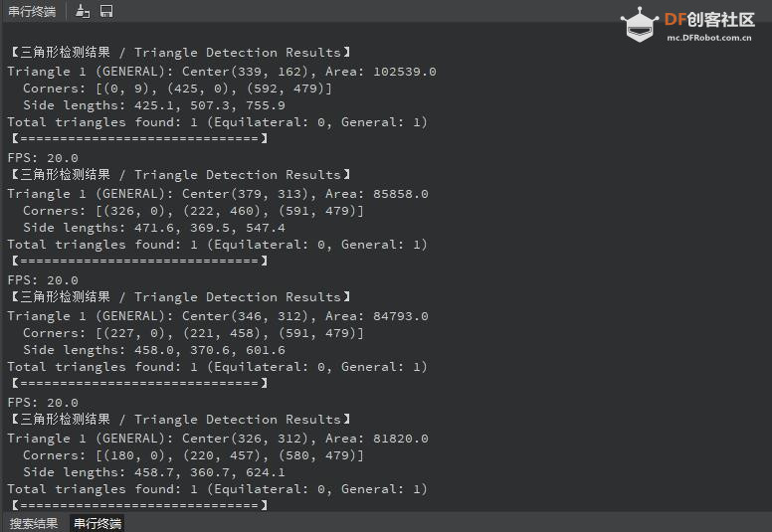Image resolution: width=772 pixels, height=532 pixels.
Task: Switch to the 搜索结果 tab
Action: [34, 523]
